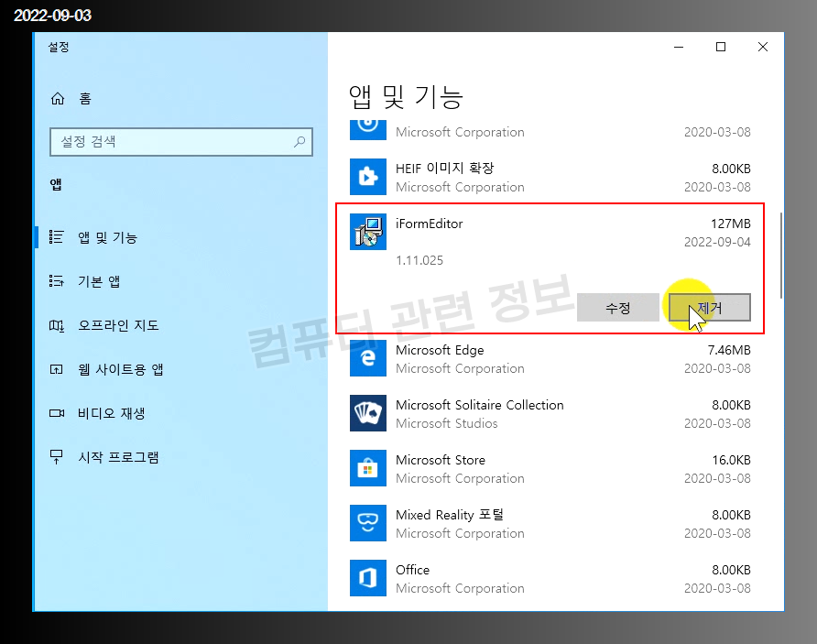
Task: Close the settings window
Action: click(763, 47)
